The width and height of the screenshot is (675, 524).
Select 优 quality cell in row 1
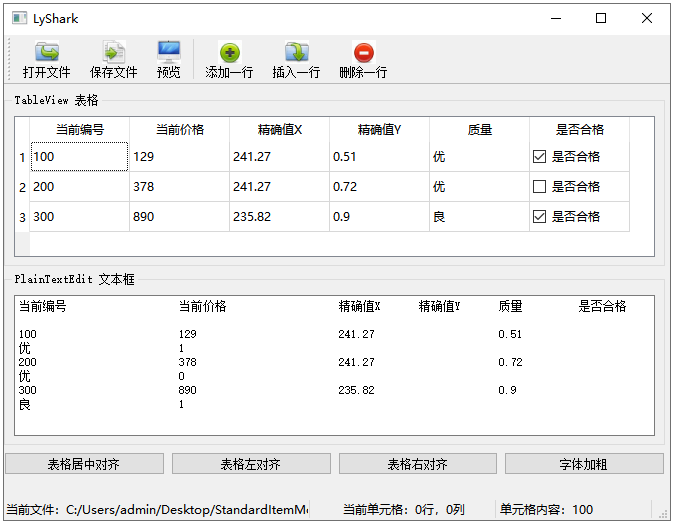click(479, 157)
